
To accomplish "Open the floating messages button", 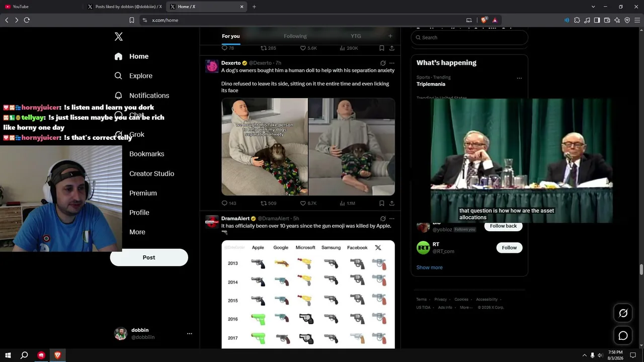I will pos(623,335).
